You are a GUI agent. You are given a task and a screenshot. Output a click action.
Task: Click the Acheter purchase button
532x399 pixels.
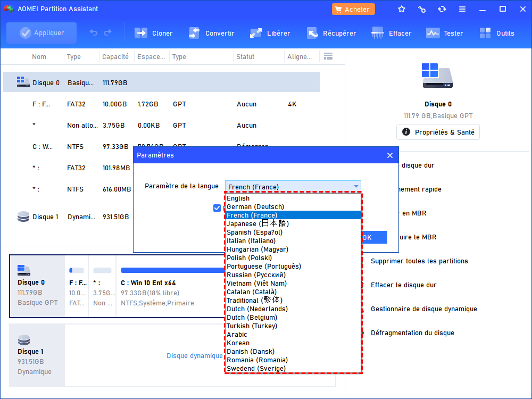point(353,9)
